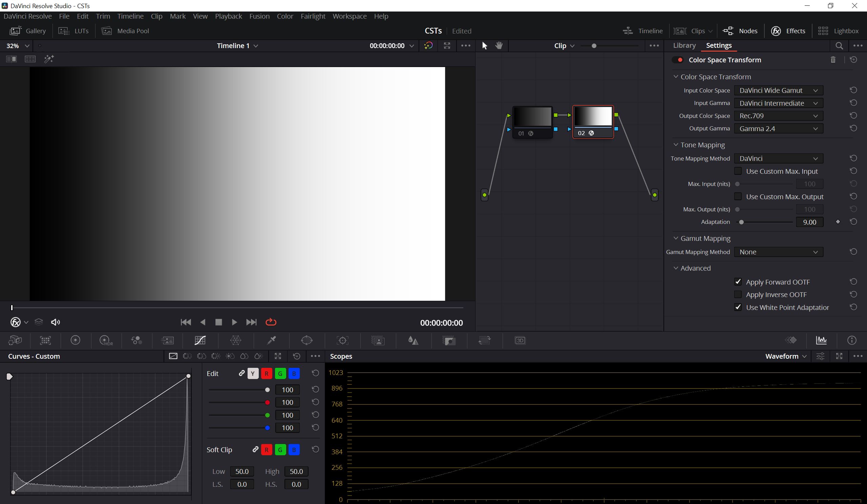Viewport: 867px width, 504px height.
Task: Select the Curves palette
Action: [x=200, y=340]
